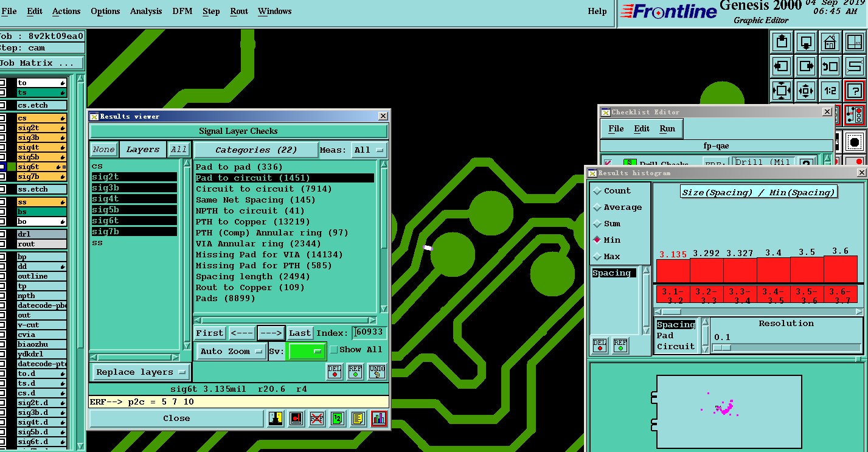Click the yellow notes document icon
The height and width of the screenshot is (452, 868).
(x=358, y=419)
